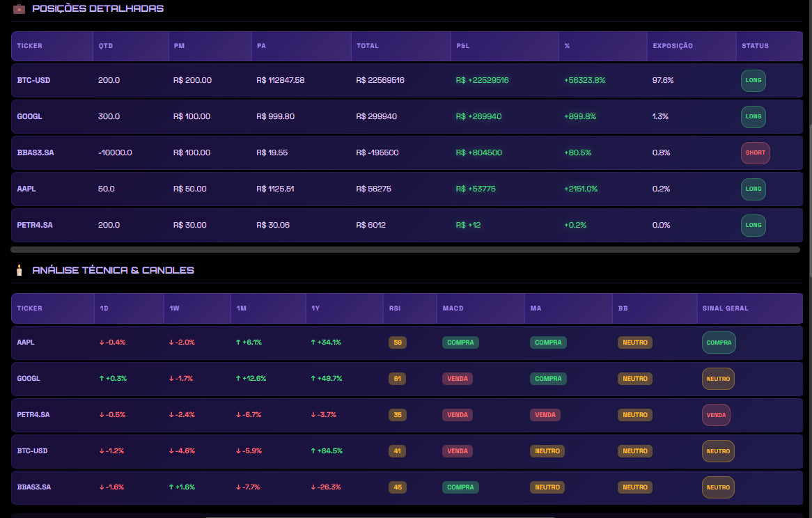The height and width of the screenshot is (518, 812).
Task: Click the LONG status badge for AAPL
Action: (x=753, y=189)
